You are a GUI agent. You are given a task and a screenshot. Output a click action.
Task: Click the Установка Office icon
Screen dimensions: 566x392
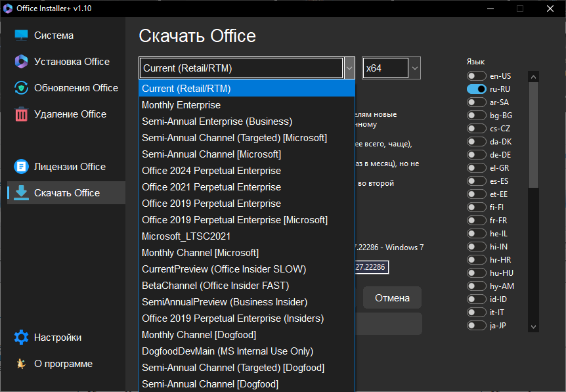coord(22,62)
